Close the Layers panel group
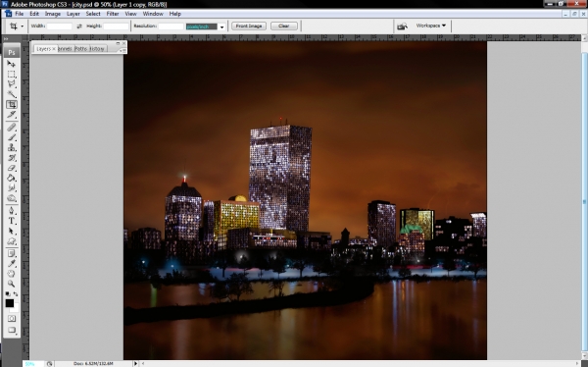Image resolution: width=588 pixels, height=367 pixels. pos(124,43)
